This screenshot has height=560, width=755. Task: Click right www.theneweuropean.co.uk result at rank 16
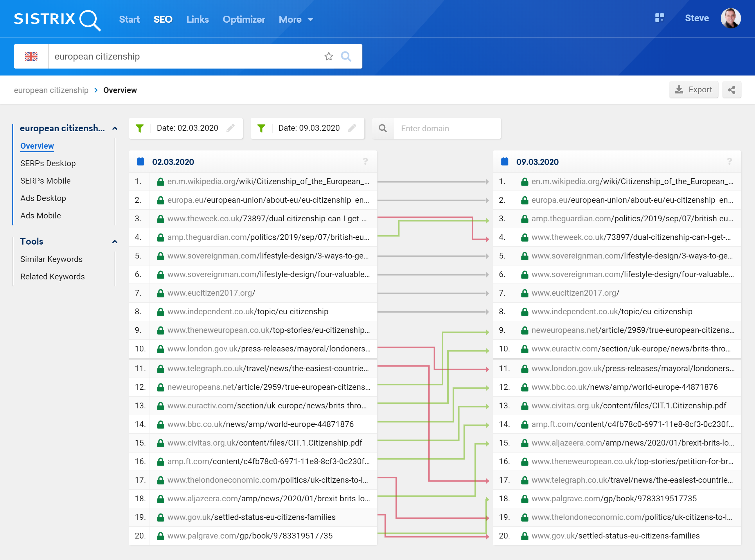pos(632,461)
